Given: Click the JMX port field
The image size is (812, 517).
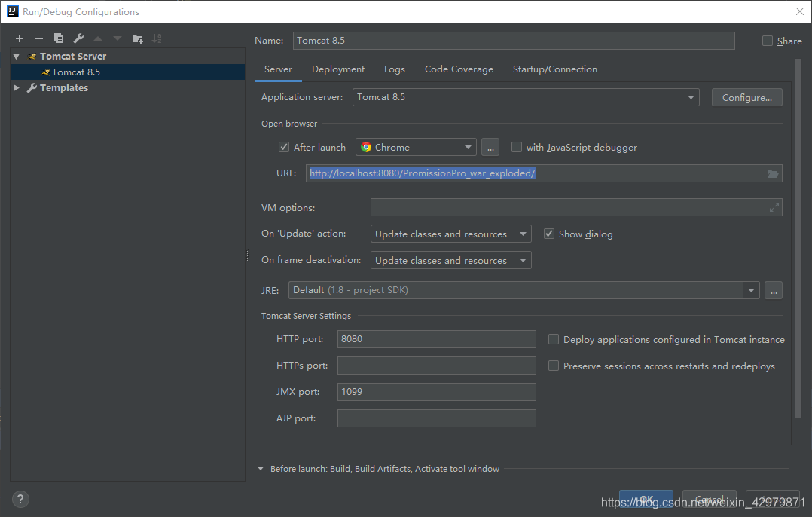Looking at the screenshot, I should click(x=437, y=392).
